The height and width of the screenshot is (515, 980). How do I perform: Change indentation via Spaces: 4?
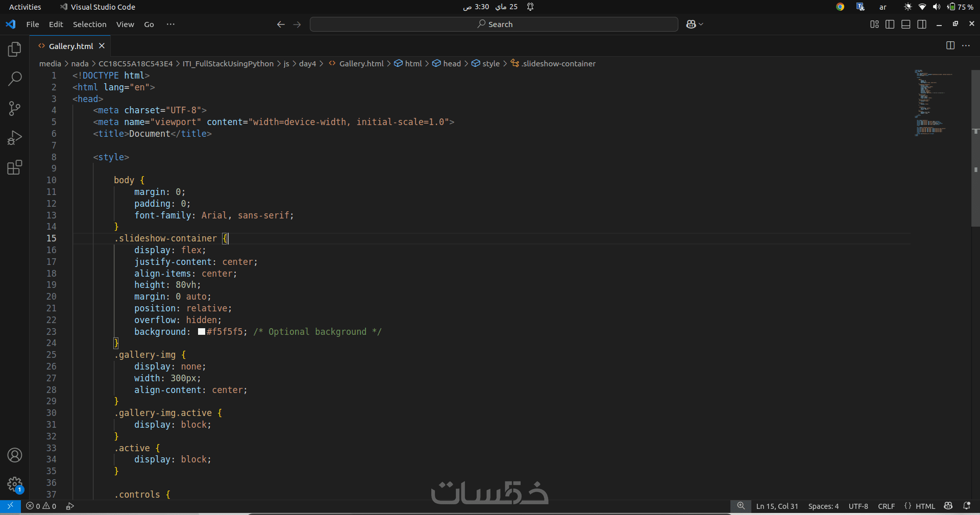pyautogui.click(x=823, y=506)
